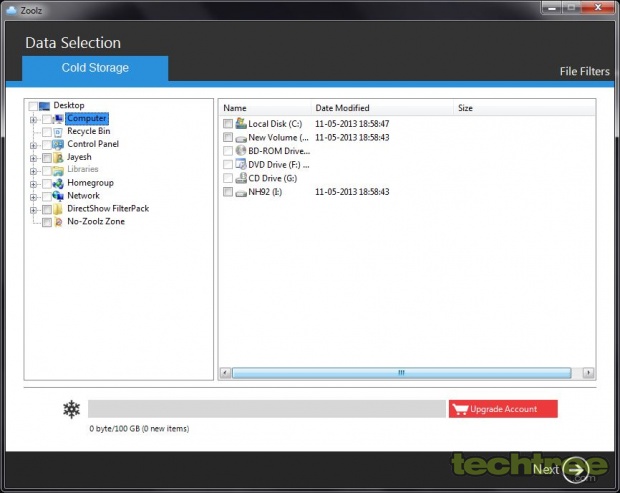Select the "NH92 (I:)" row name
This screenshot has width=620, height=493.
[265, 192]
